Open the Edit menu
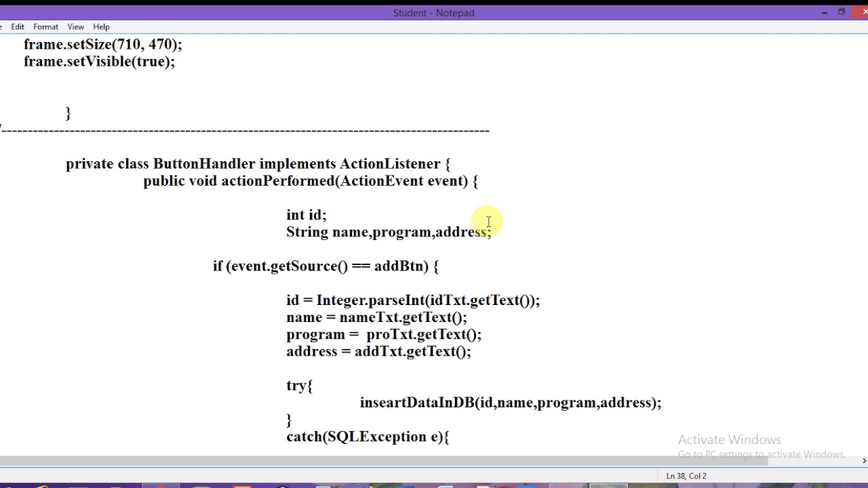The height and width of the screenshot is (488, 868). (18, 26)
